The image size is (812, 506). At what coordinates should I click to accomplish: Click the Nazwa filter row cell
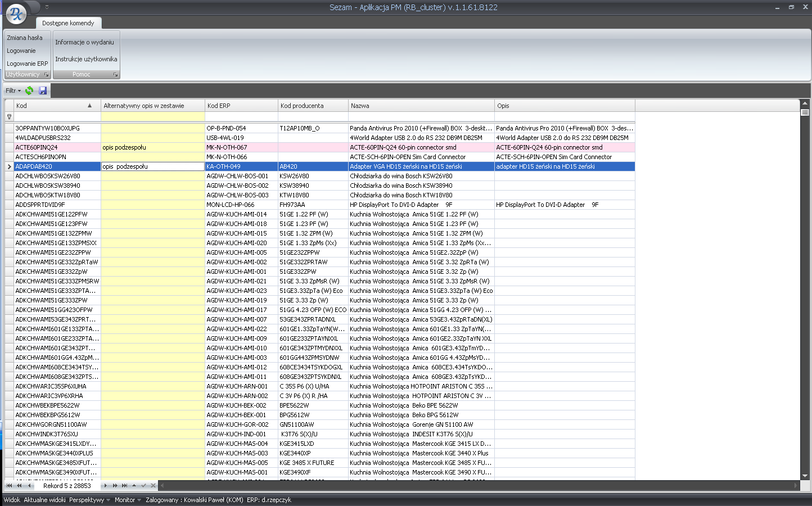(x=421, y=117)
